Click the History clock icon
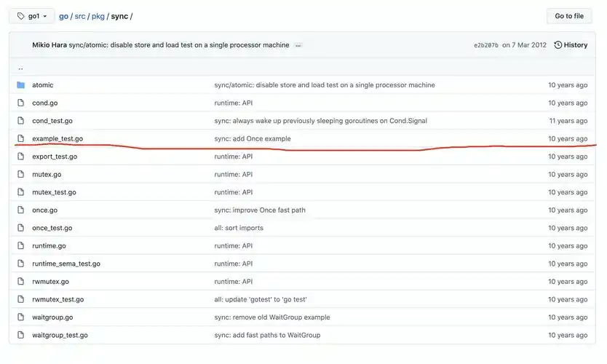Screen dimensions: 607x364 tap(558, 45)
